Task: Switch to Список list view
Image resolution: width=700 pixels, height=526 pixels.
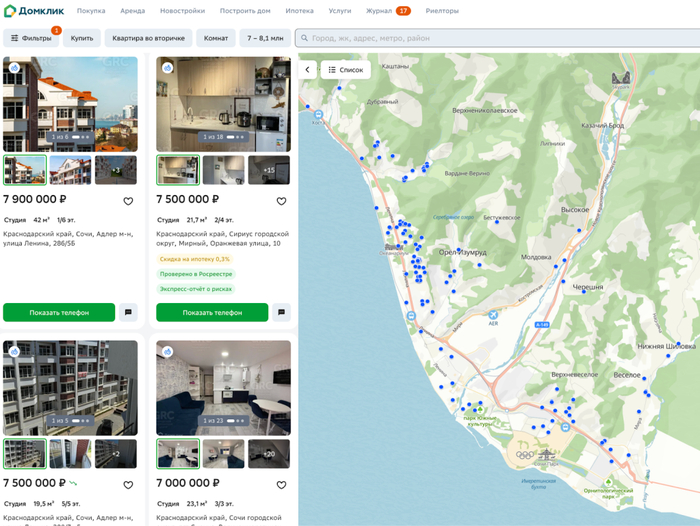Action: [346, 70]
